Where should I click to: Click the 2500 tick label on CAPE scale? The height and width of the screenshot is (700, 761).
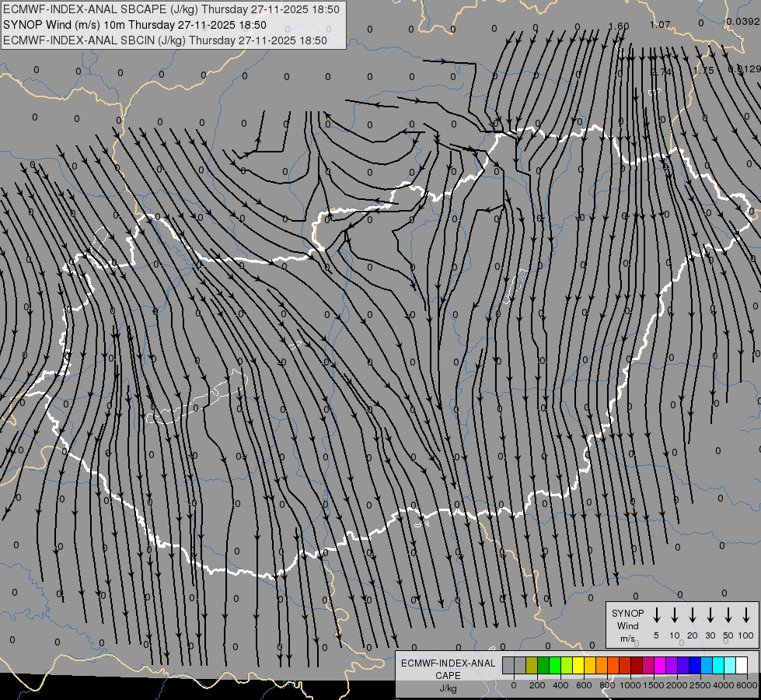[x=700, y=685]
